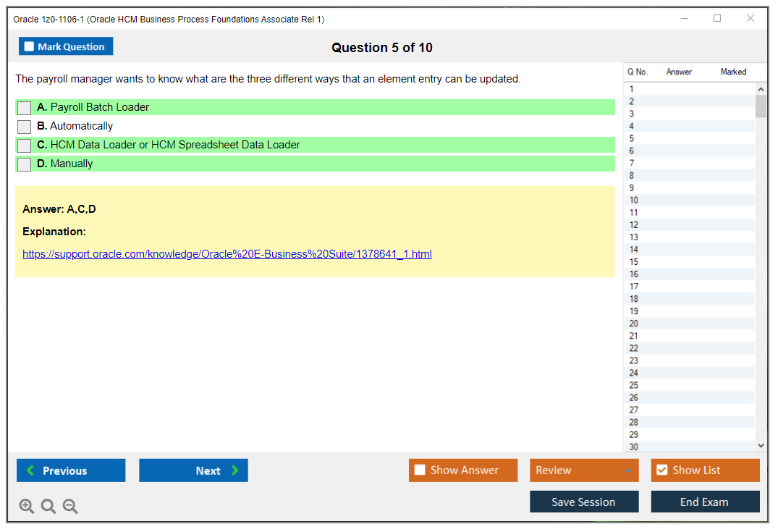
Task: Expand the Marked column header sort
Action: (x=733, y=72)
